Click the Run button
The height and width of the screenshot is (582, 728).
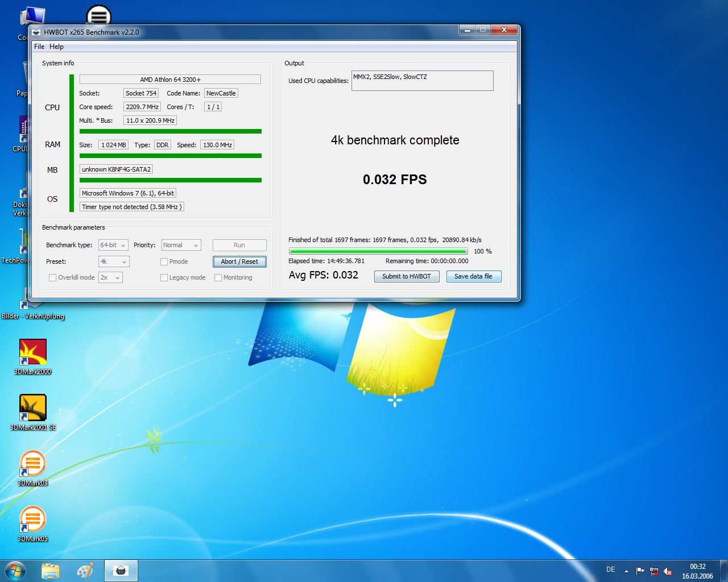click(x=239, y=245)
